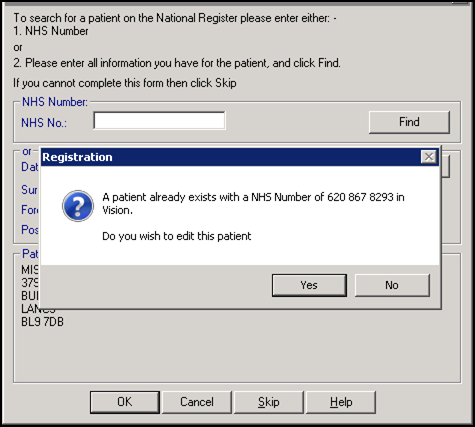Click the OK button at bottom
Image resolution: width=475 pixels, height=427 pixels.
[125, 402]
